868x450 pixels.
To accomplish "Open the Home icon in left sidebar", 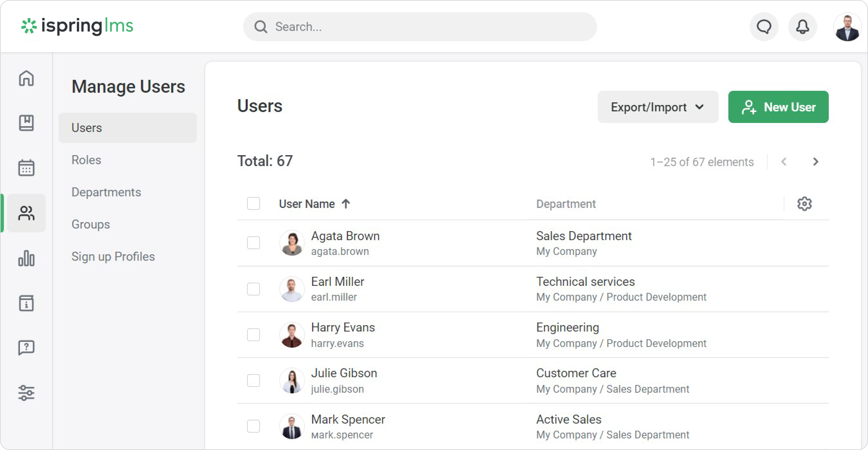I will click(x=26, y=78).
